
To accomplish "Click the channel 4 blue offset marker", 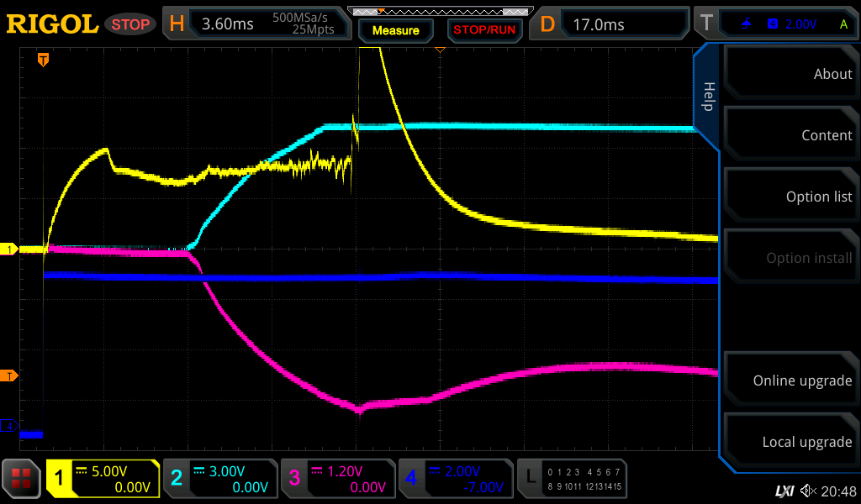I will click(x=11, y=426).
